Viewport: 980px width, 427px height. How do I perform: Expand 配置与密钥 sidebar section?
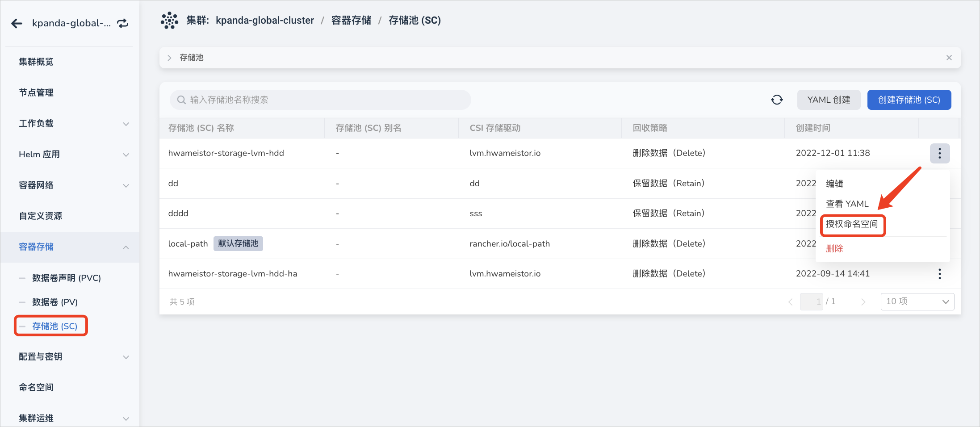(126, 357)
